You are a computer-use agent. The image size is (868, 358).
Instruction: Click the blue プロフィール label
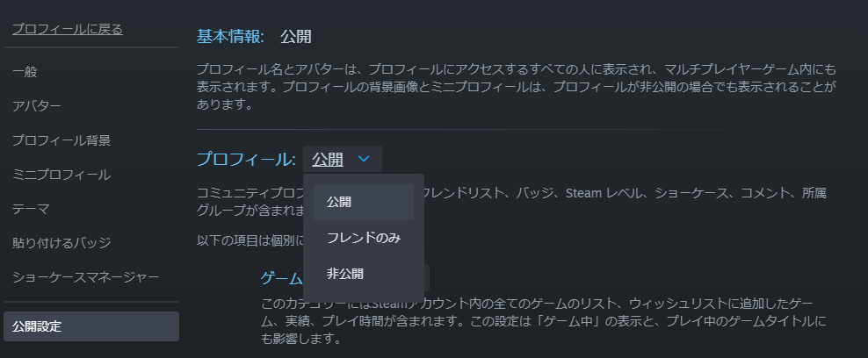point(246,160)
